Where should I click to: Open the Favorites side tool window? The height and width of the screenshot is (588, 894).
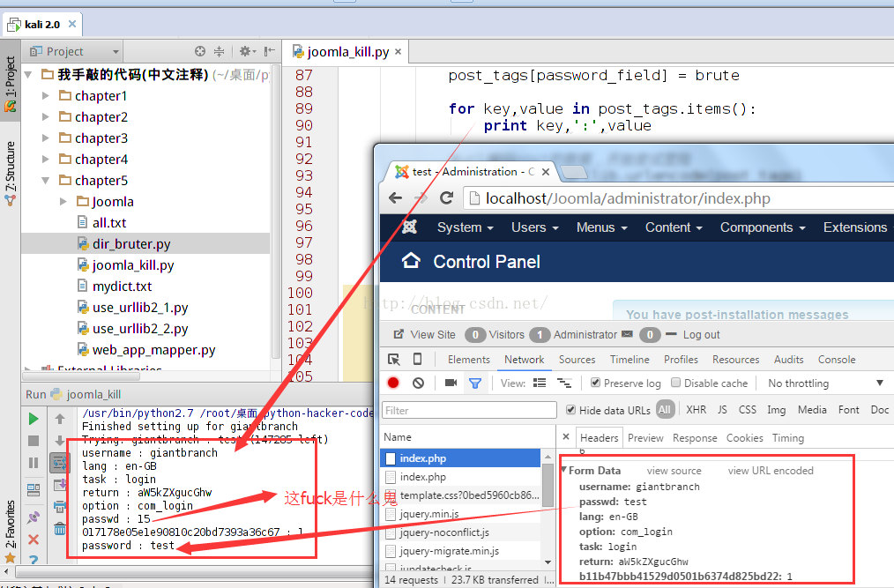pyautogui.click(x=11, y=531)
